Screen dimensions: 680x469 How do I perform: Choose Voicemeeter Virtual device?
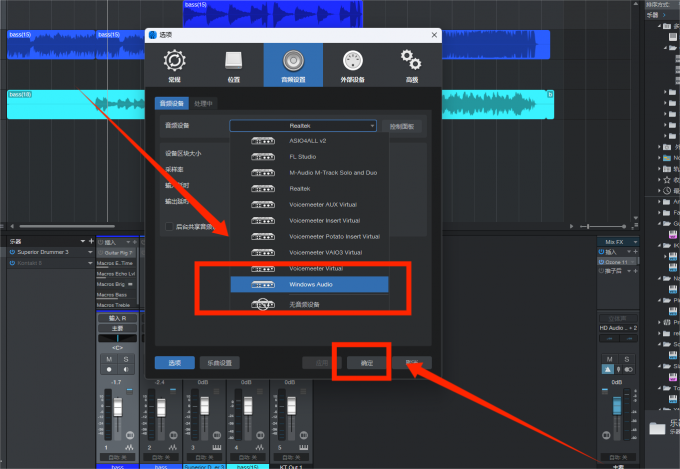click(309, 269)
